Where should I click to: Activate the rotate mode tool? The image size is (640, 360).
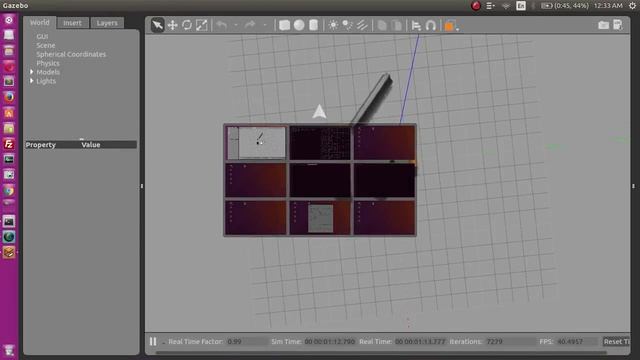(x=187, y=25)
